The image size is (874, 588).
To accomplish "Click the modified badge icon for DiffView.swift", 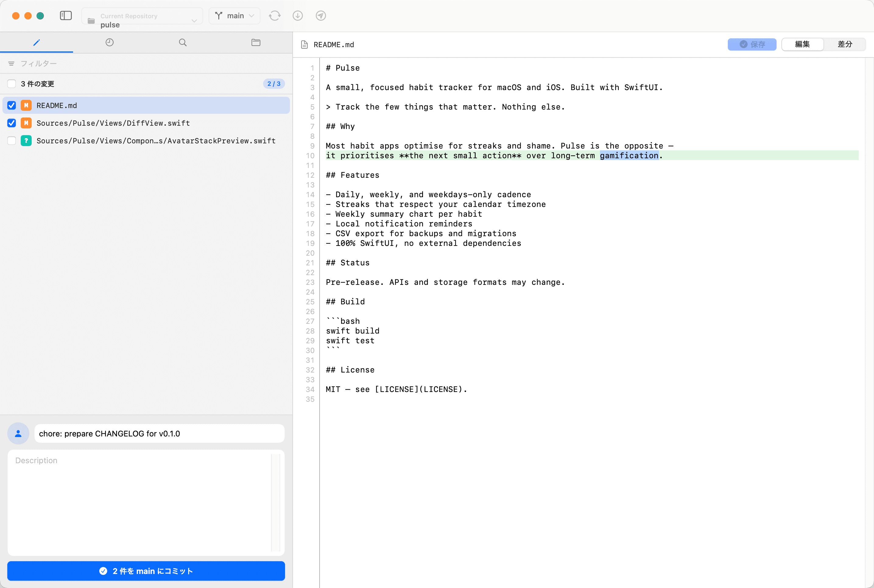I will [26, 123].
